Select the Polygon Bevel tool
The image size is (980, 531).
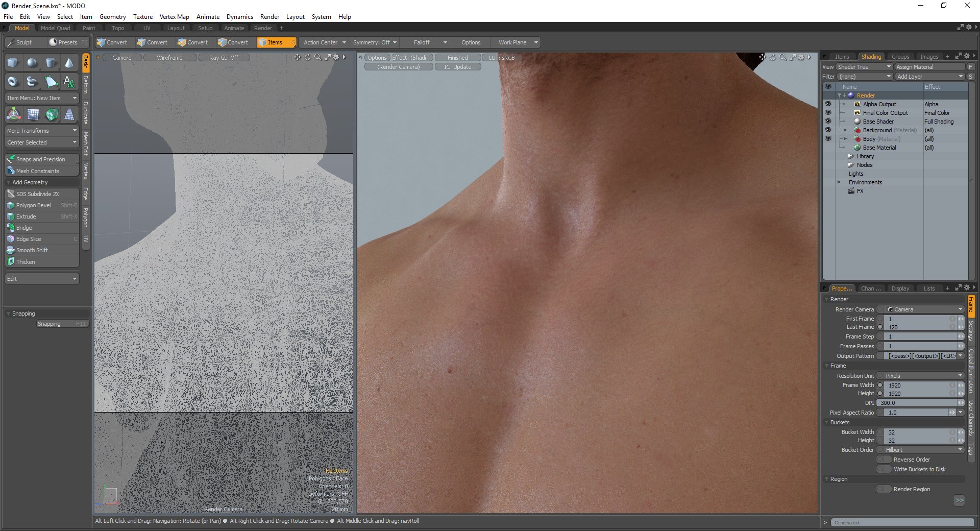[36, 205]
